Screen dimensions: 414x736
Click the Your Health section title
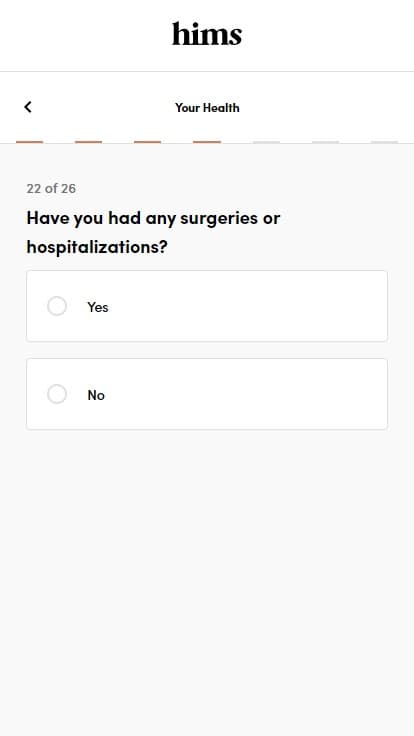point(207,107)
